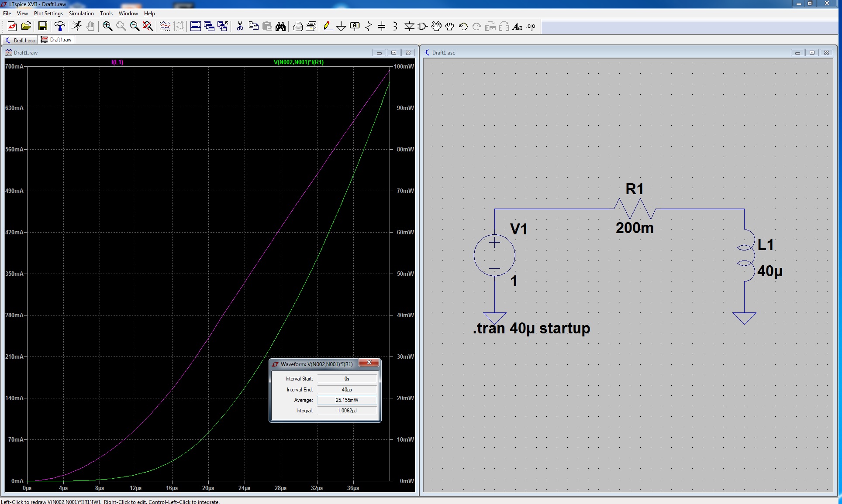Open the View menu

click(x=22, y=14)
